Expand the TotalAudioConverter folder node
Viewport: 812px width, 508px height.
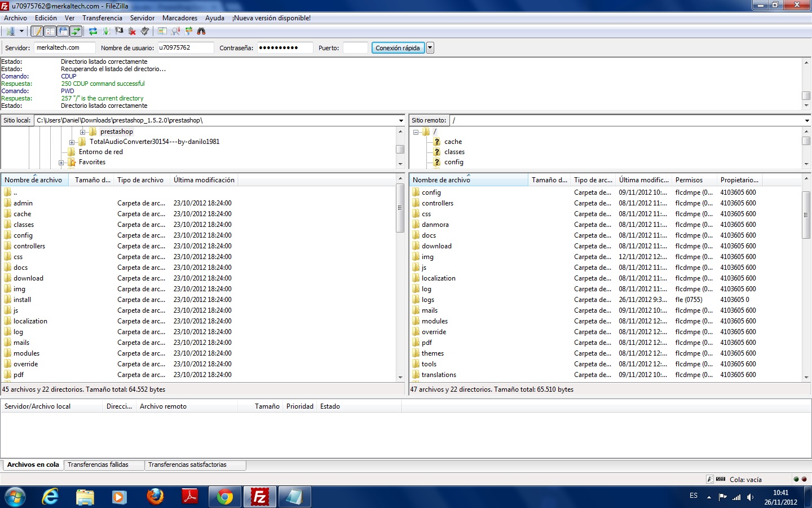click(x=72, y=142)
